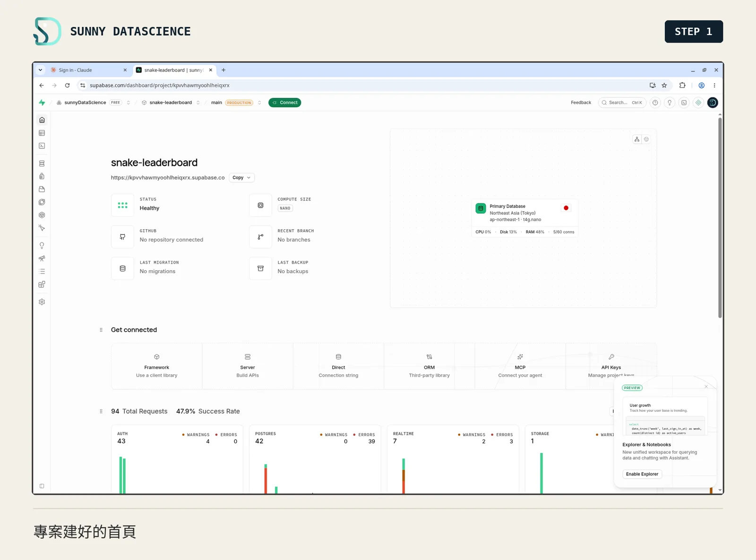Open the Advisors lightbulb icon in sidebar
The width and height of the screenshot is (756, 560).
pos(42,246)
